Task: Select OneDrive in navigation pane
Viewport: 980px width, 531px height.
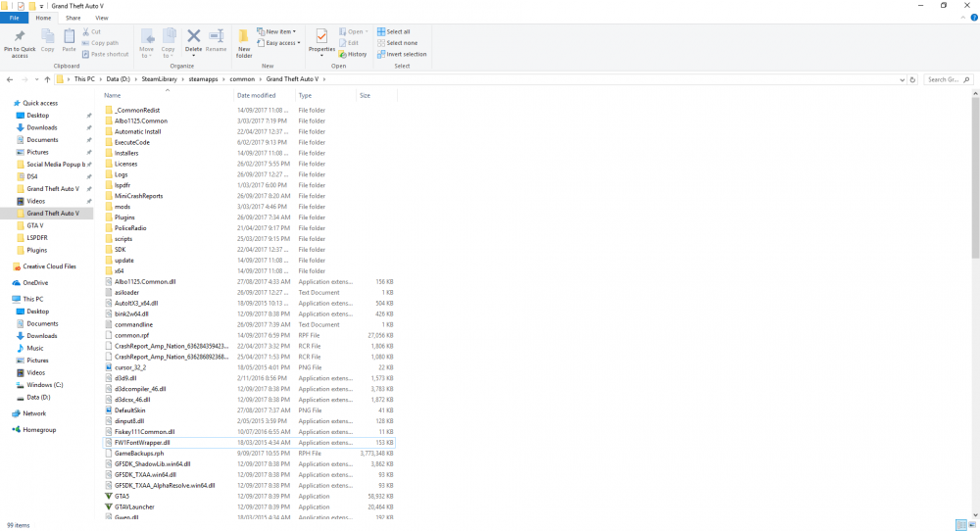Action: pos(35,282)
